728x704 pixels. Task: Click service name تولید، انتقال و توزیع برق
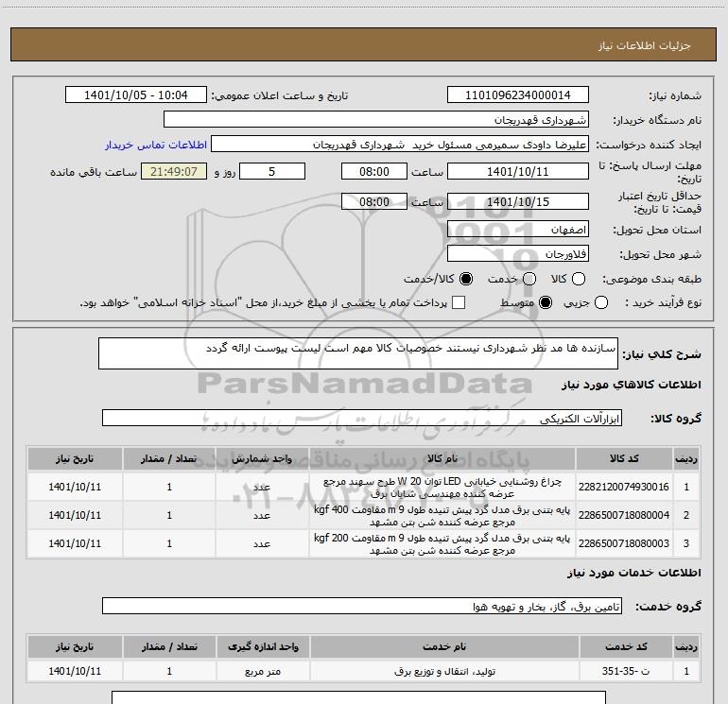(444, 671)
